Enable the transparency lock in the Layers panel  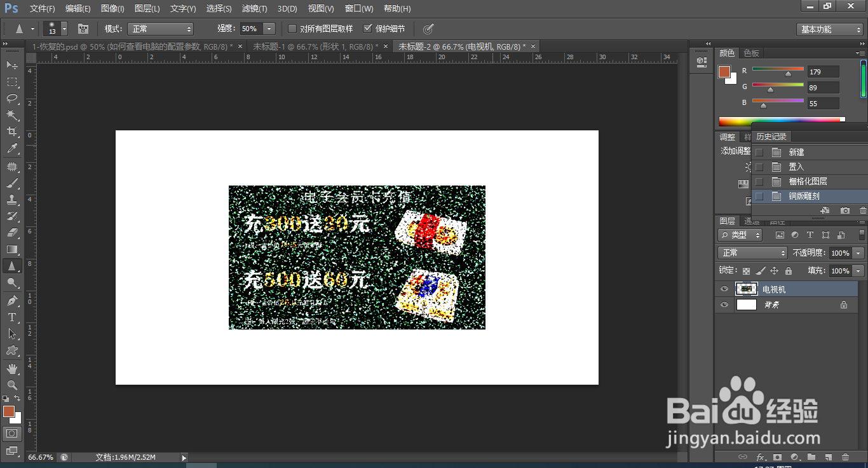(746, 271)
